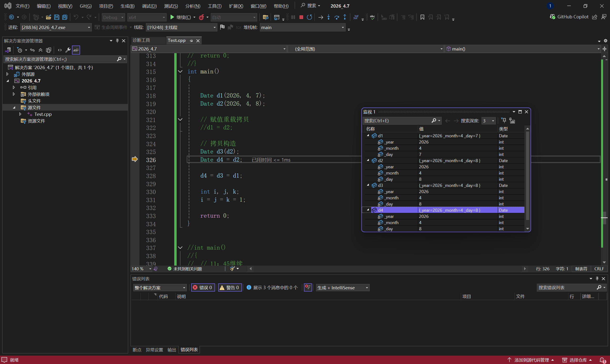
Task: Collapse the d1 variable in watch window
Action: point(368,135)
